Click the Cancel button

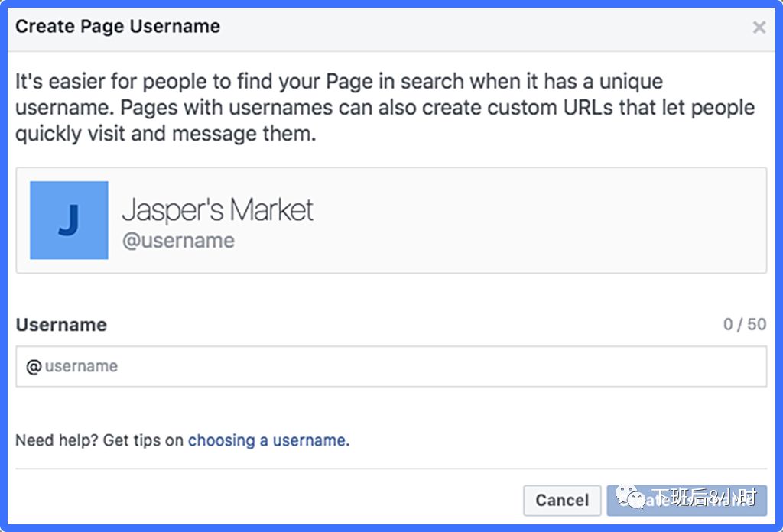coord(562,500)
